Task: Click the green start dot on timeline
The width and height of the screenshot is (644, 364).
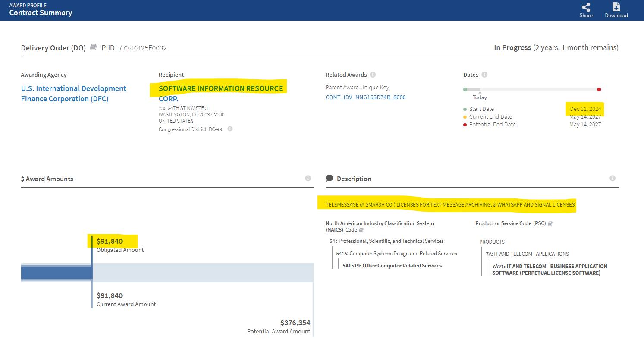Action: [465, 89]
